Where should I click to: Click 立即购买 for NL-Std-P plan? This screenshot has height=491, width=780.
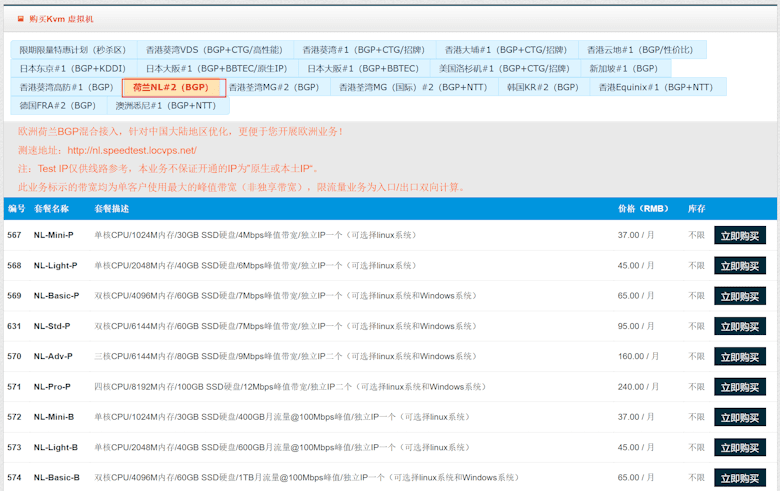(x=740, y=326)
